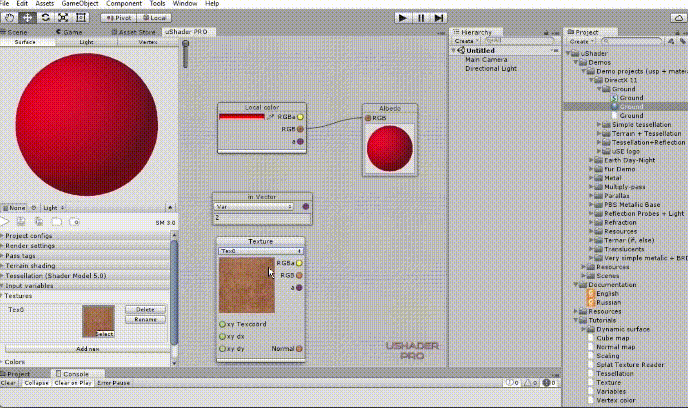Expand Pass tags section
The height and width of the screenshot is (408, 688).
click(x=85, y=256)
